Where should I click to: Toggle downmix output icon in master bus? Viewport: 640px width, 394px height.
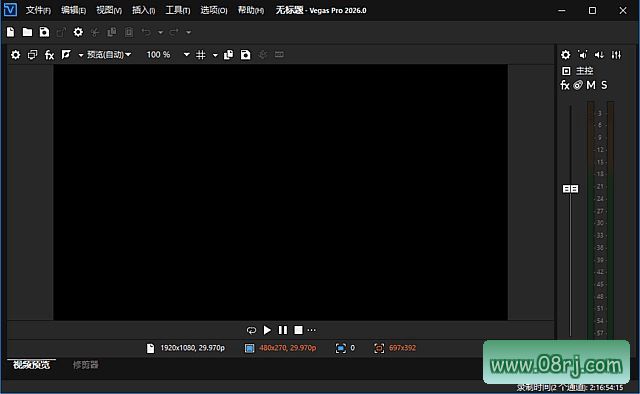582,55
